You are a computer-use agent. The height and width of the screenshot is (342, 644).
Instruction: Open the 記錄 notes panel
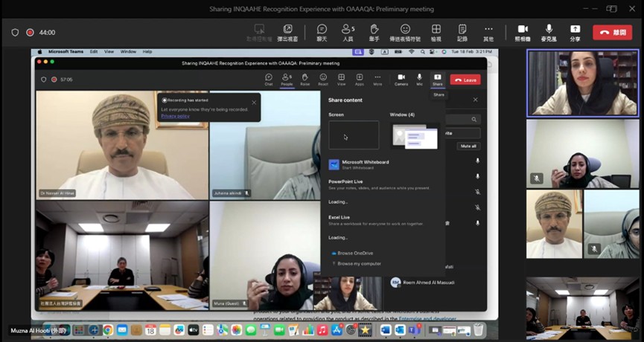[x=462, y=33]
